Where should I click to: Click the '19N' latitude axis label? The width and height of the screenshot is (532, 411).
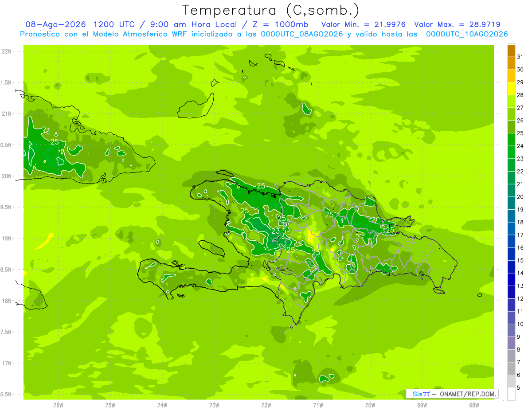pos(8,239)
